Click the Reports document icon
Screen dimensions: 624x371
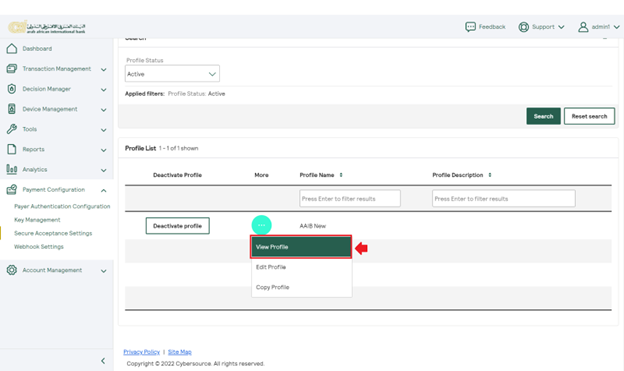click(x=12, y=149)
